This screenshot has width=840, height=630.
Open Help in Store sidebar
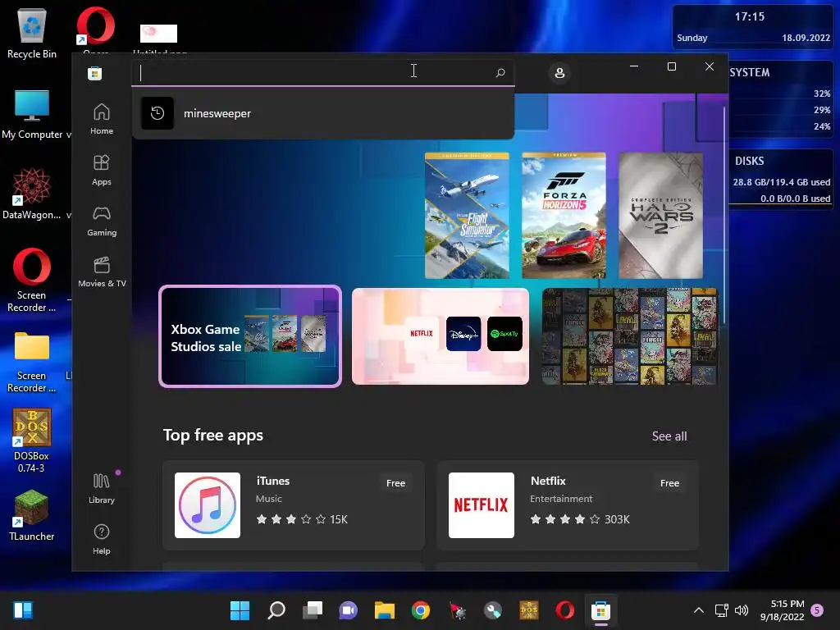(x=101, y=539)
